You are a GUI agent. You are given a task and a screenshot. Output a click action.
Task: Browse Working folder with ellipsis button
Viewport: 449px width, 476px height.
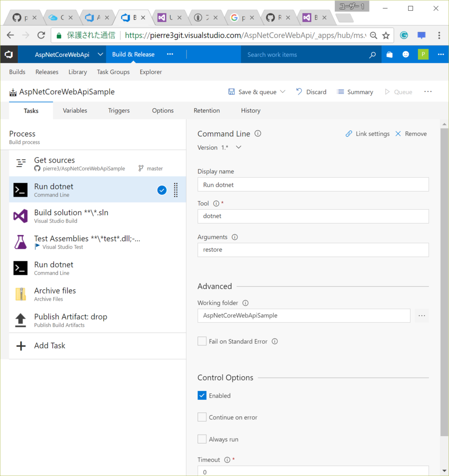422,316
